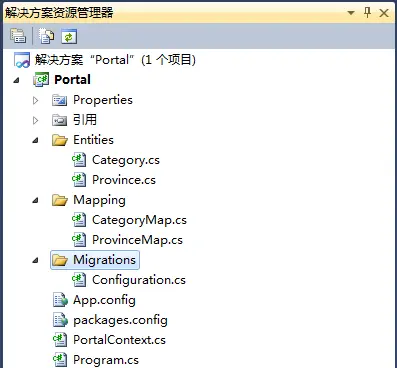Expand the 引用 references node
397x368 pixels.
pyautogui.click(x=36, y=120)
